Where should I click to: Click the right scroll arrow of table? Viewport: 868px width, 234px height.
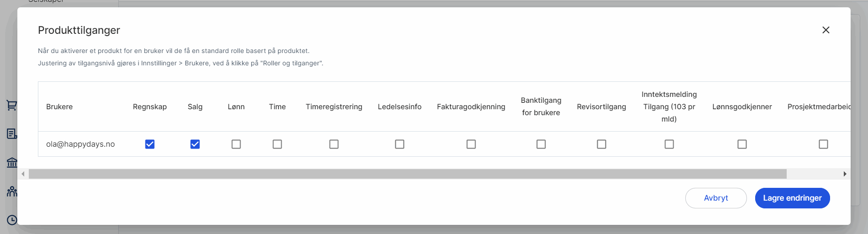point(845,174)
